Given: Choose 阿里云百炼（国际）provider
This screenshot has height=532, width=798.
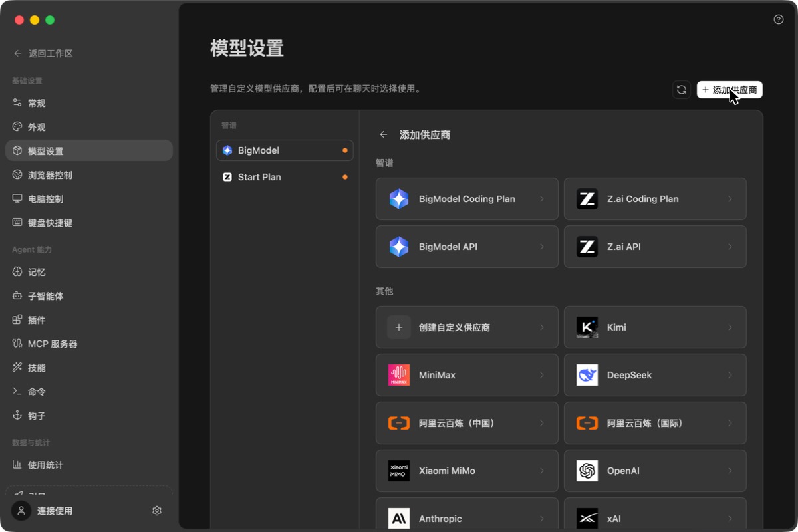Looking at the screenshot, I should coord(655,423).
